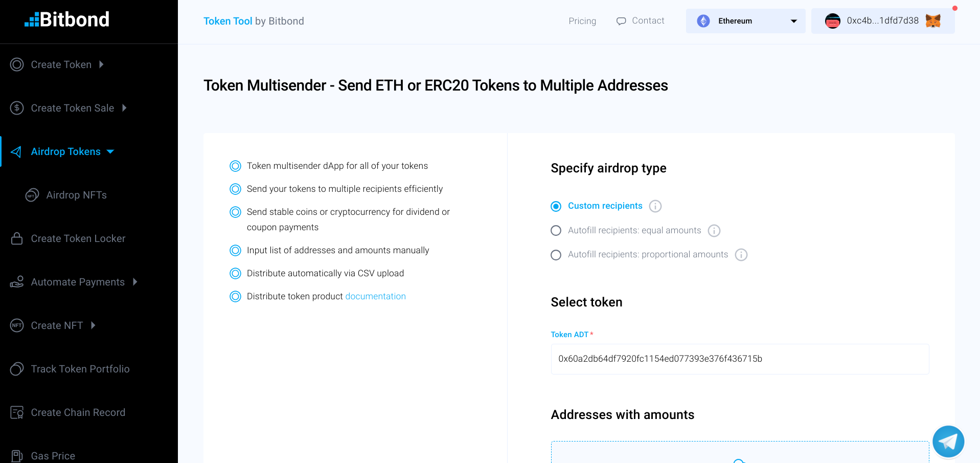Expand the Automate Payments menu
The height and width of the screenshot is (463, 980).
[74, 282]
